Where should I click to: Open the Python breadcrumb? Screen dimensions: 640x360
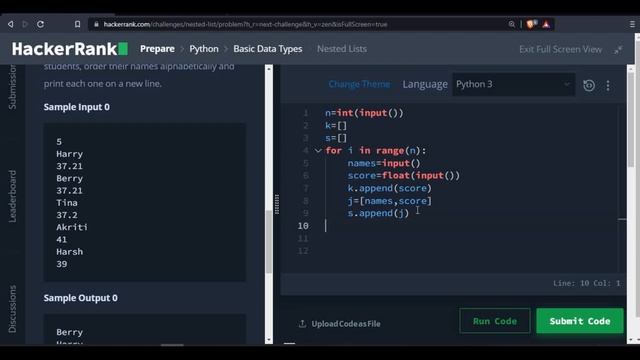204,49
